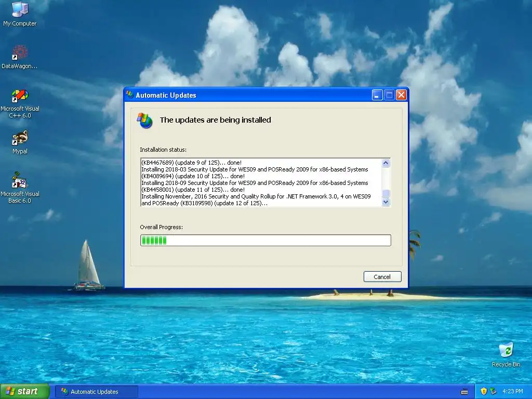
Task: Click the disabled maximize button of Automatic Updates
Action: 389,95
